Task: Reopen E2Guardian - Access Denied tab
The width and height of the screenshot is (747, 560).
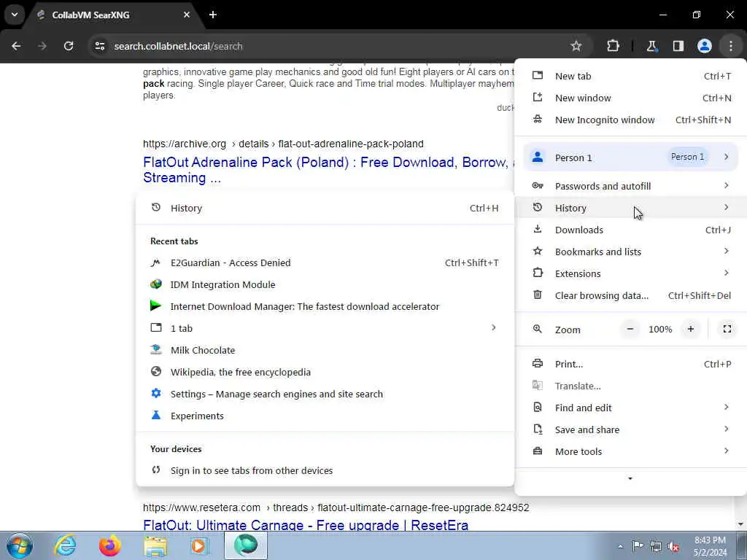Action: click(x=325, y=262)
